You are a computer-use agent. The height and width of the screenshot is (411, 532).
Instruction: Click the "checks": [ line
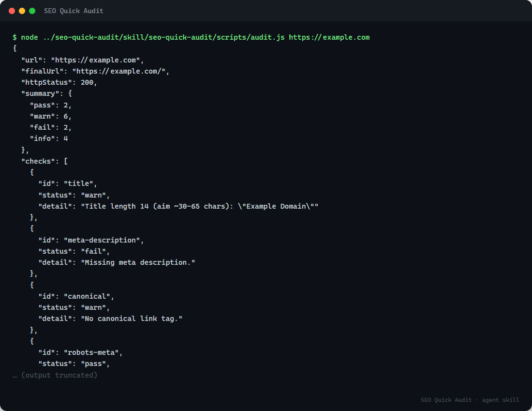tap(44, 161)
